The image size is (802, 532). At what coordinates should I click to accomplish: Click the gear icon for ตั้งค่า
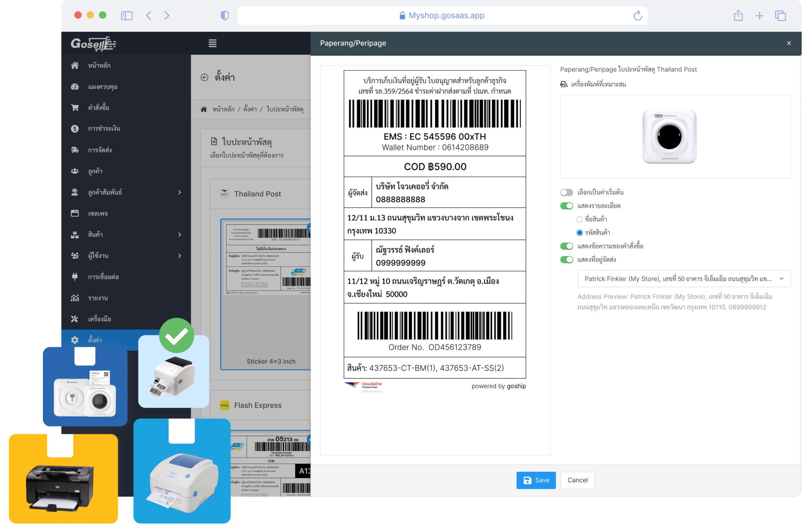click(x=75, y=340)
